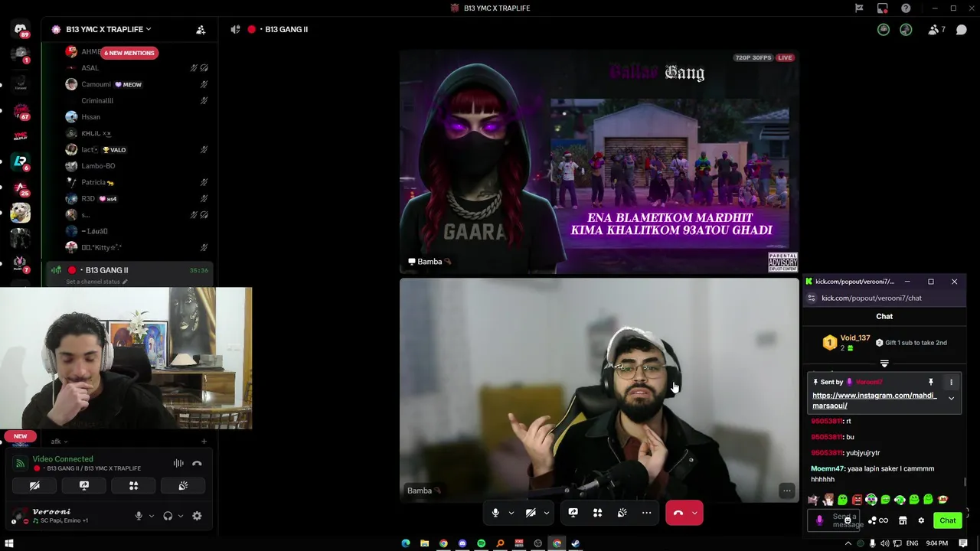Mute microphone in bottom call control bar
This screenshot has width=980, height=551.
pyautogui.click(x=495, y=513)
